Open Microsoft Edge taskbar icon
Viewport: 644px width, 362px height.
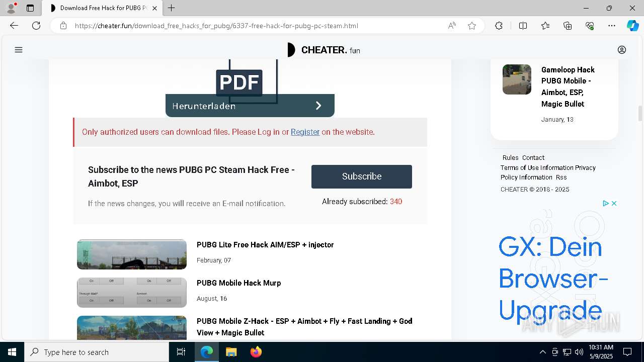tap(207, 352)
